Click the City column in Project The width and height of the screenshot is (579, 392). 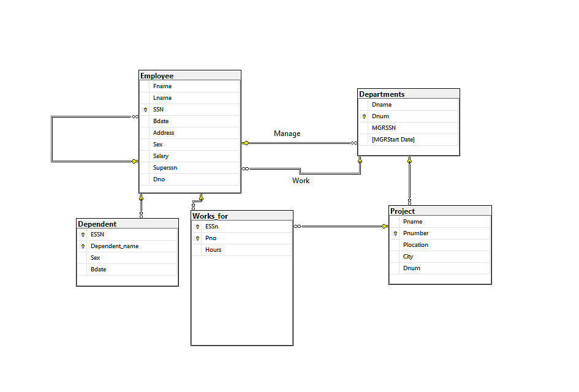click(440, 257)
